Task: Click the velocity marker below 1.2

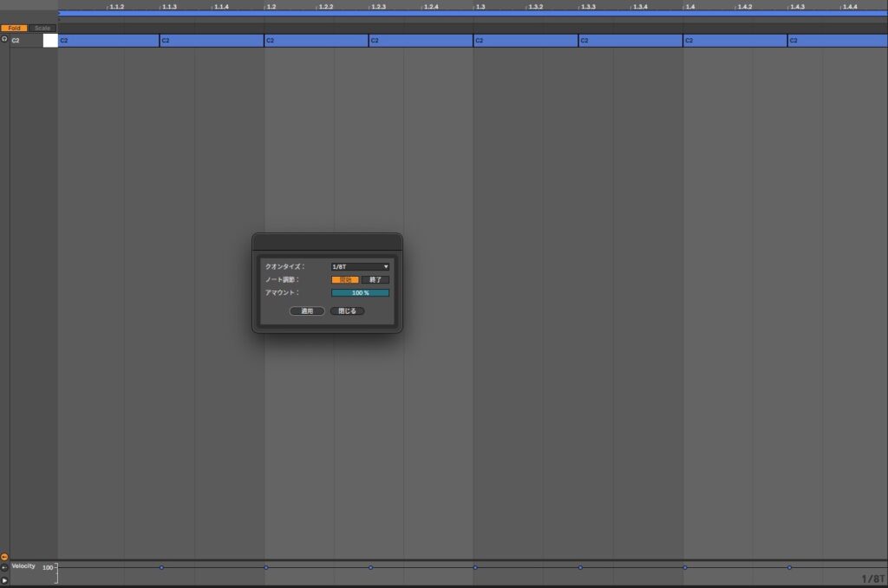Action: tap(265, 567)
